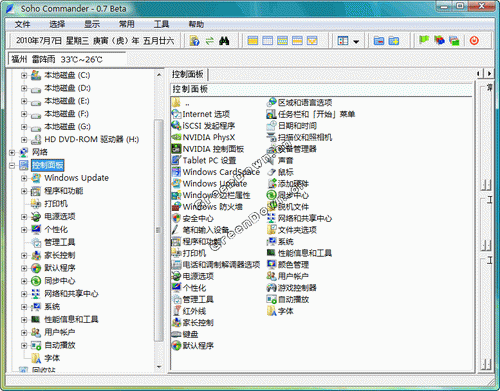This screenshot has height=391, width=500.
Task: Click the 颜色管理 item
Action: pos(288,265)
